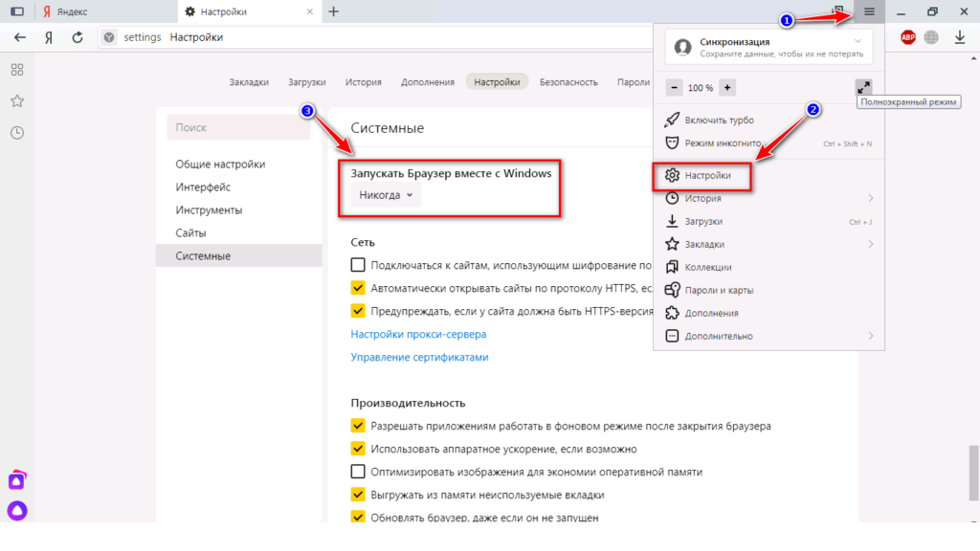
Task: Open Дополнения in the dropdown menu
Action: 768,313
